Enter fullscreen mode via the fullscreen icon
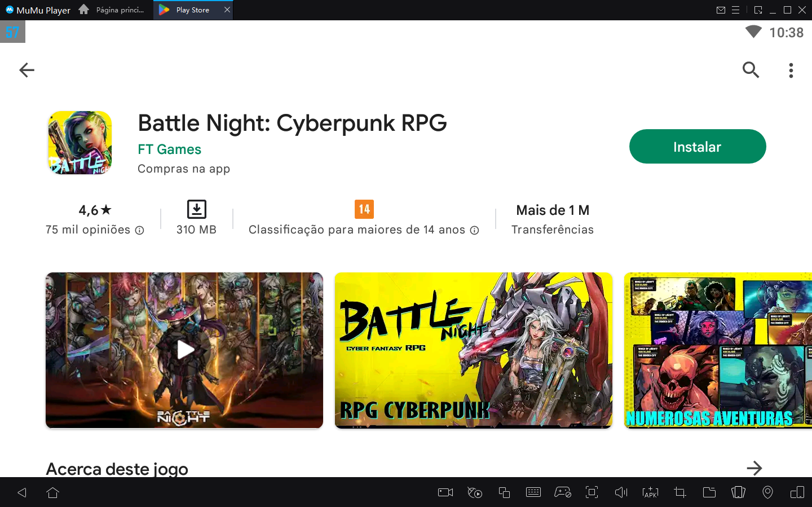 coord(592,492)
